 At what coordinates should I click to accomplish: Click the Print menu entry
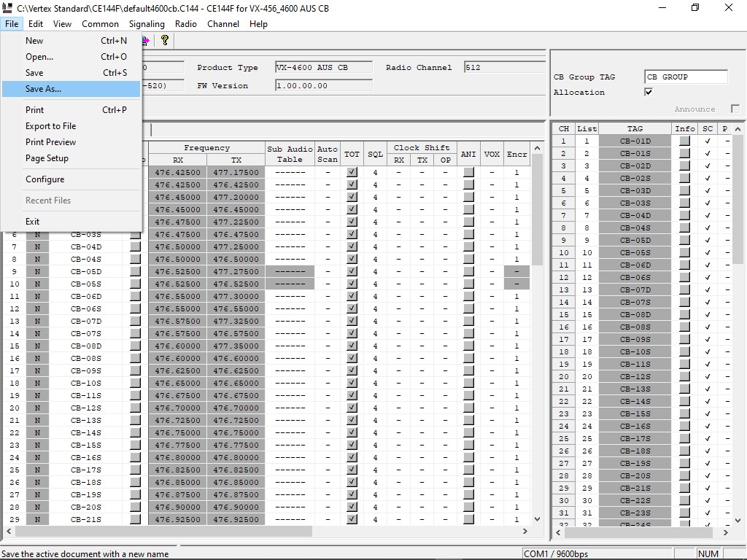tap(71, 110)
